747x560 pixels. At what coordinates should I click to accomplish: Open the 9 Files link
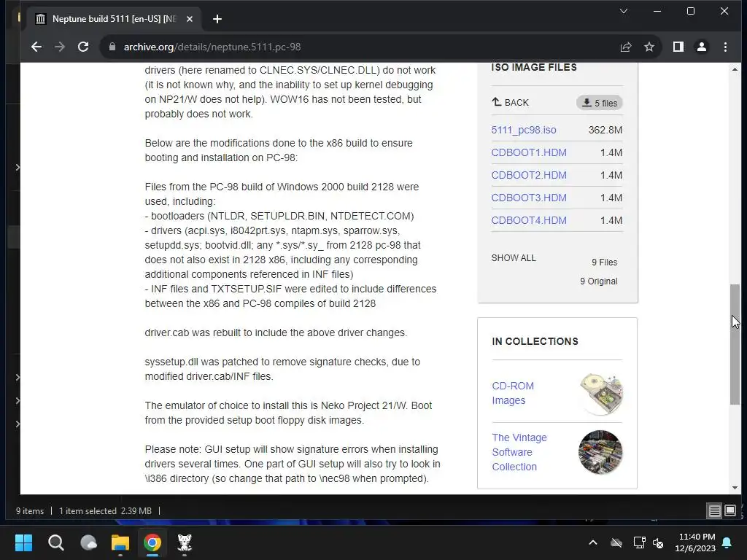[x=605, y=262]
